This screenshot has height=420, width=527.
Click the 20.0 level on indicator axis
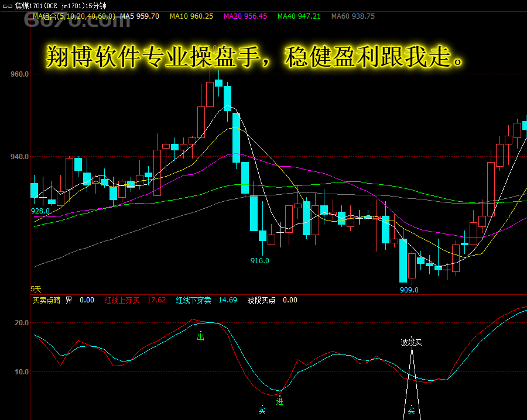click(x=22, y=323)
